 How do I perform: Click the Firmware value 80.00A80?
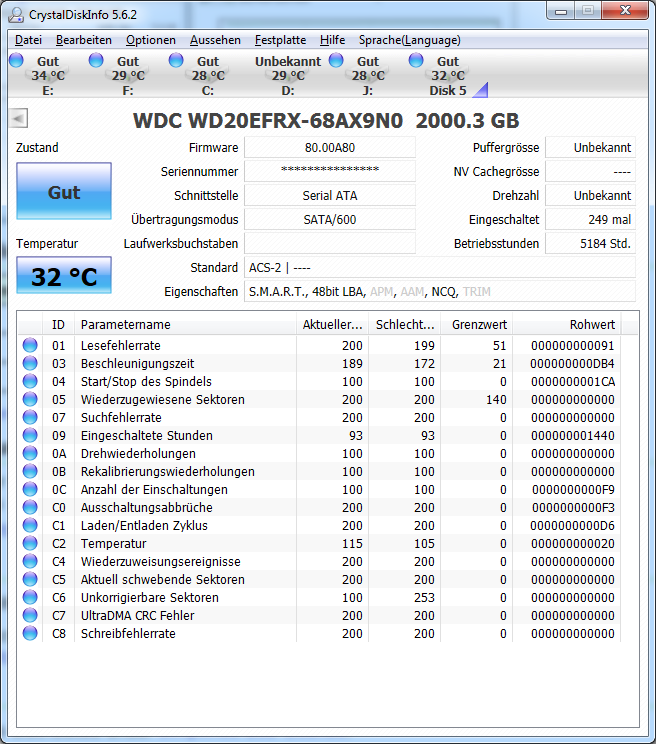click(330, 148)
